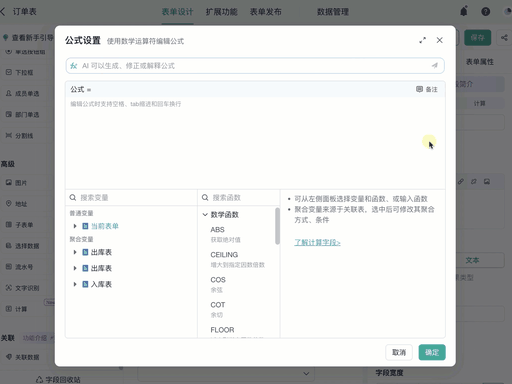The image size is (512, 384).
Task: Open the help question mark icon
Action: [486, 12]
